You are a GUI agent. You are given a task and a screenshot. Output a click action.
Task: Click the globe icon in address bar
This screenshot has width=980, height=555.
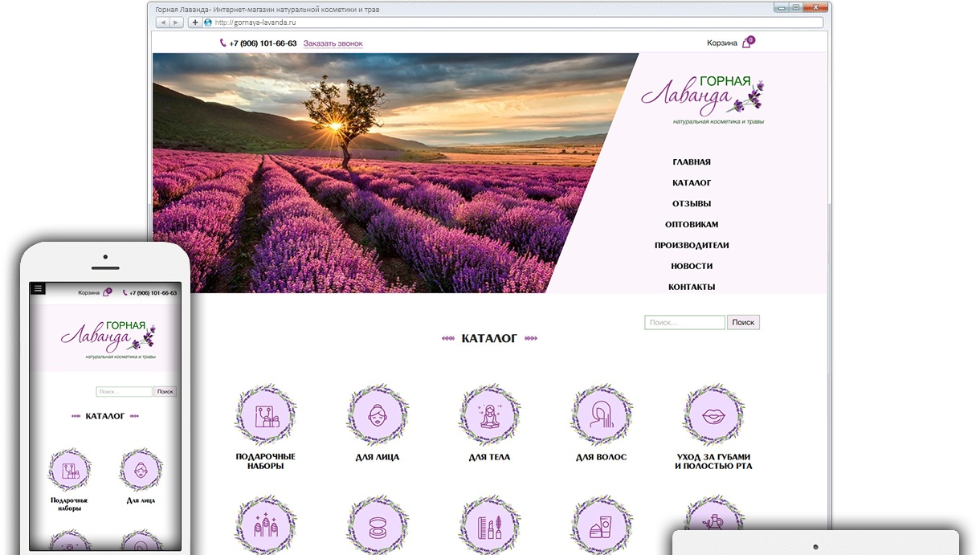pyautogui.click(x=208, y=22)
